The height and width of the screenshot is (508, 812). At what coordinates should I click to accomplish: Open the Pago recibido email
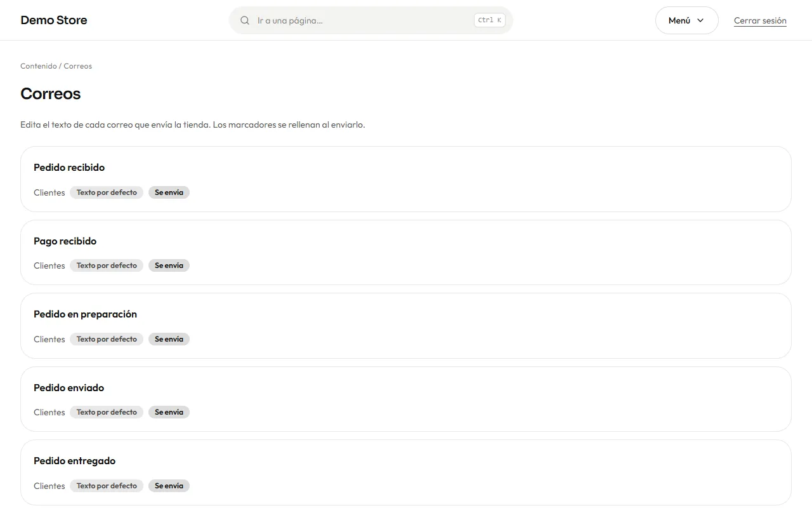click(x=406, y=253)
